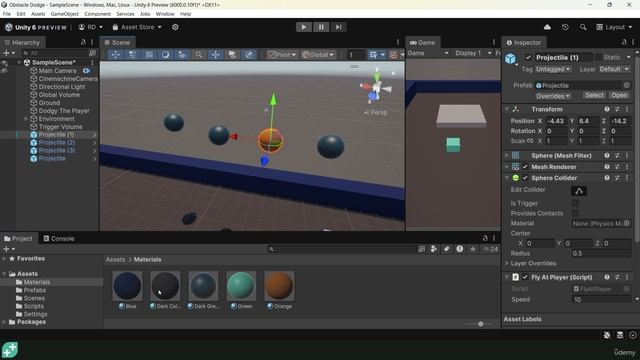
Task: Open the Assets menu in menu bar
Action: pyautogui.click(x=38, y=14)
